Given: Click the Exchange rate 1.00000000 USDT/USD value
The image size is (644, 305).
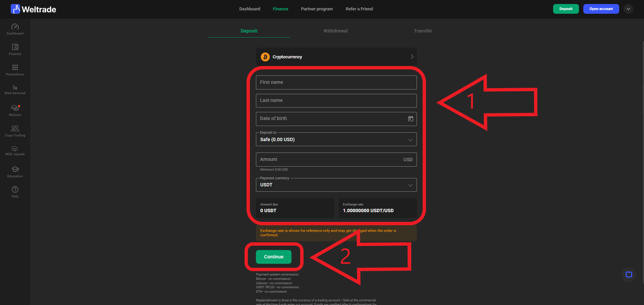Looking at the screenshot, I should (368, 210).
